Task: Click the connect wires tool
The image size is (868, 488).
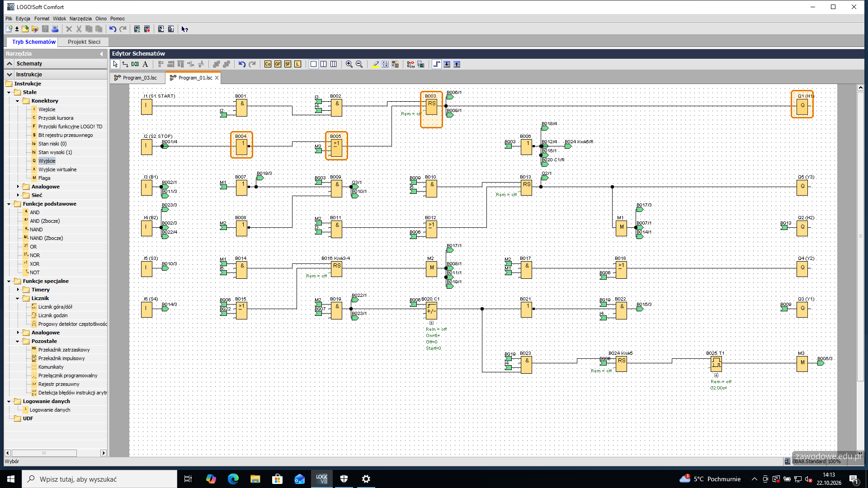Action: coord(125,64)
